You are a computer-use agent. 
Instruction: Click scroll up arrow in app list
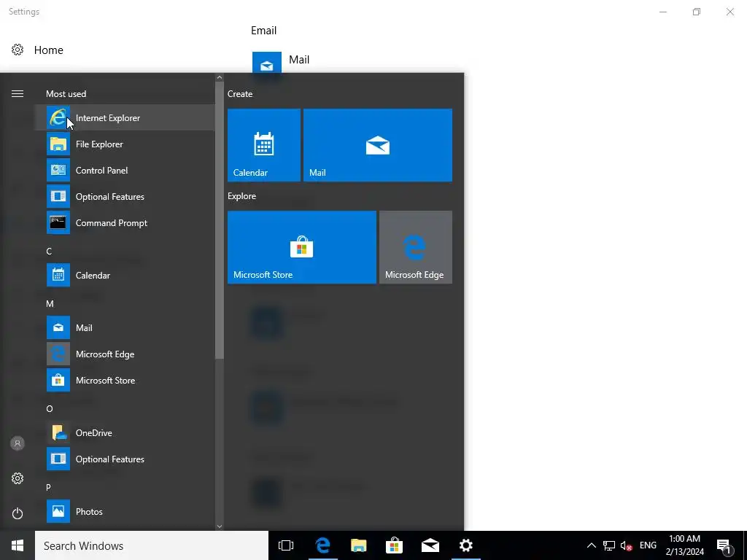(219, 77)
